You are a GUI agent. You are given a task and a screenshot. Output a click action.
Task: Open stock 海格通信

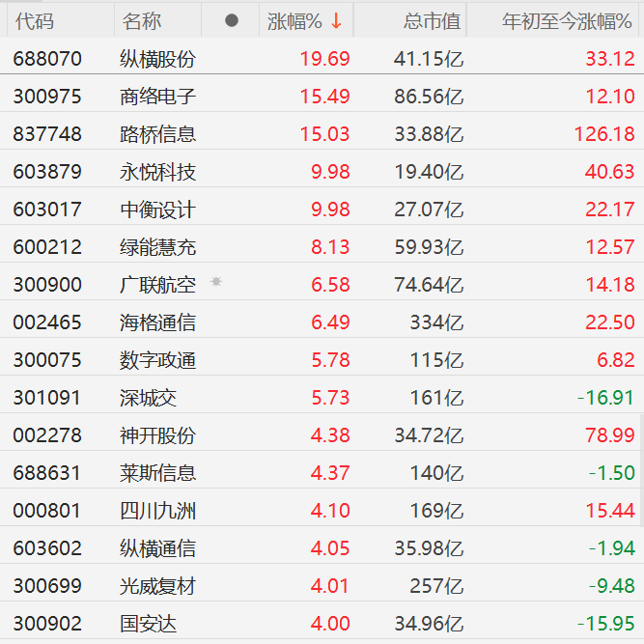157,322
